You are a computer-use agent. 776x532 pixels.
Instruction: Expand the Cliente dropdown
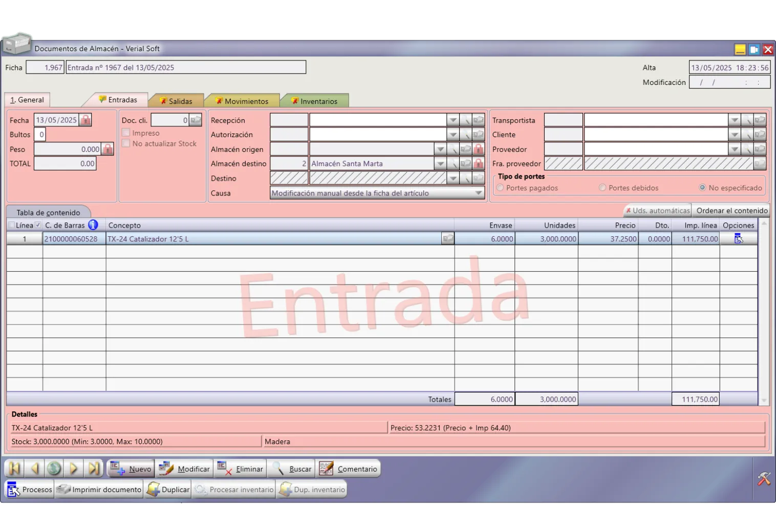point(735,135)
